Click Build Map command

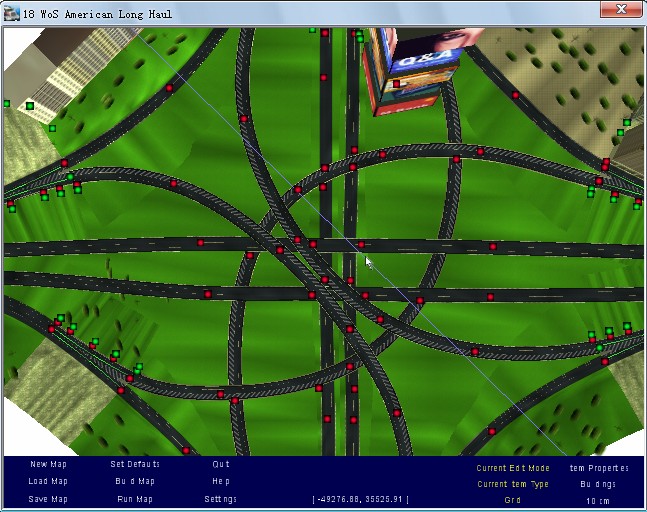pos(135,482)
